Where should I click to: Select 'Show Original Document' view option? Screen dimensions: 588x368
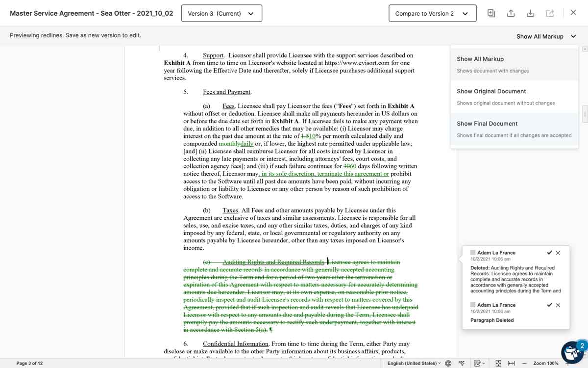coord(491,91)
